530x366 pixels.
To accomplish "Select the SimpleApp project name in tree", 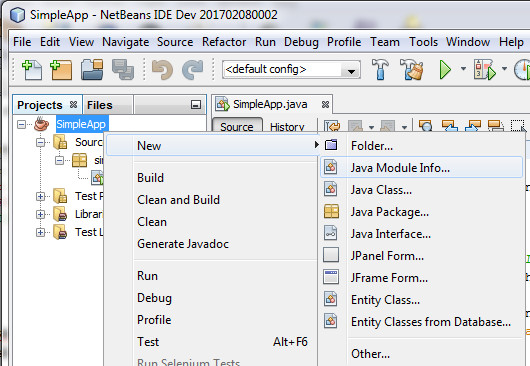I will click(81, 124).
